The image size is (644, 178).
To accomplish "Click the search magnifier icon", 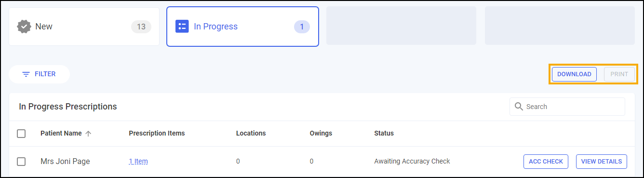I will tap(519, 107).
